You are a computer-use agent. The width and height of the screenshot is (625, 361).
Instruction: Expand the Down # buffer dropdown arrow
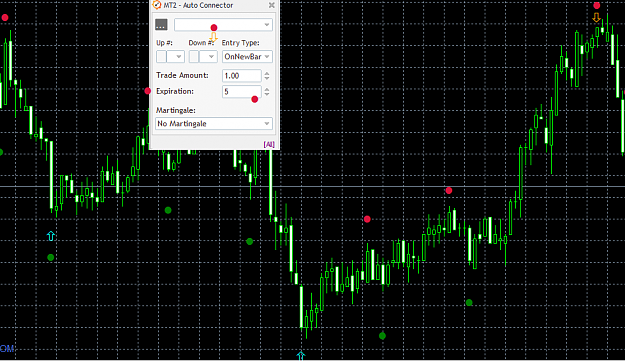[x=211, y=57]
